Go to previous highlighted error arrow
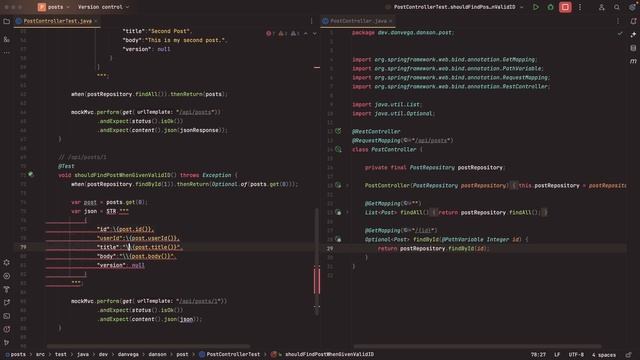 [306, 33]
